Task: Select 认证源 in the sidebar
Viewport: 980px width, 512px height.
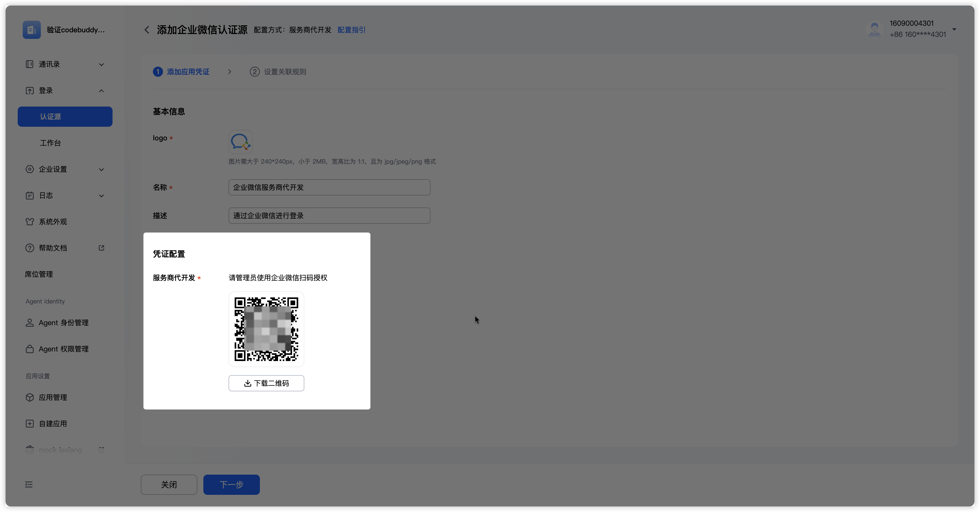Action: pos(65,116)
